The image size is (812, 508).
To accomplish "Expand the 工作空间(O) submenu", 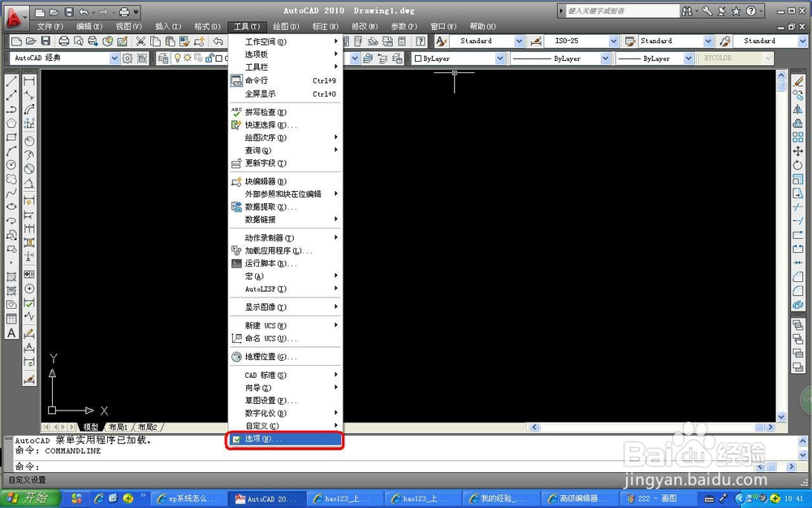I will [x=285, y=41].
